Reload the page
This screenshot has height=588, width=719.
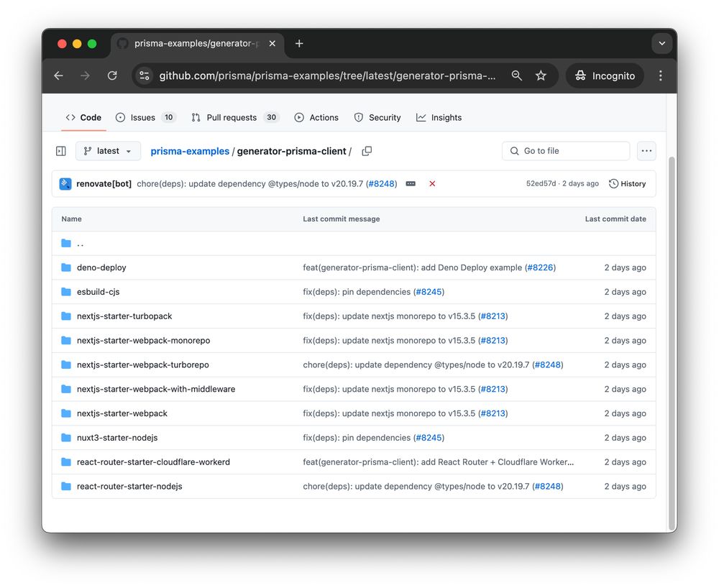[112, 75]
